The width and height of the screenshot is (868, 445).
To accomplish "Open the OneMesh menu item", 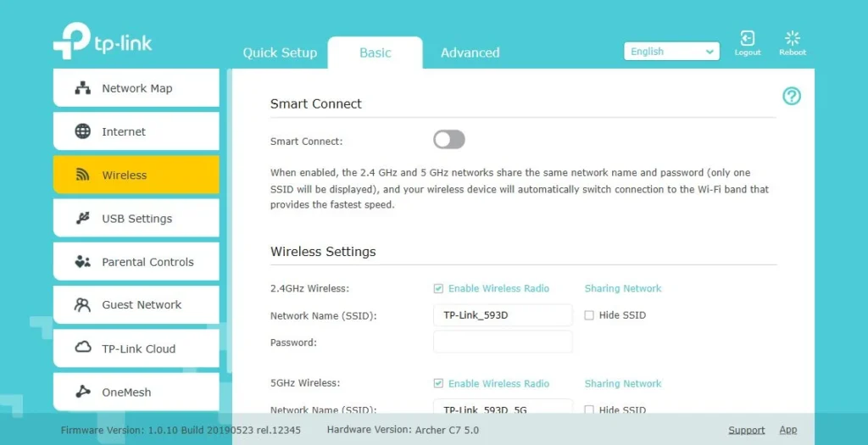I will pos(136,392).
